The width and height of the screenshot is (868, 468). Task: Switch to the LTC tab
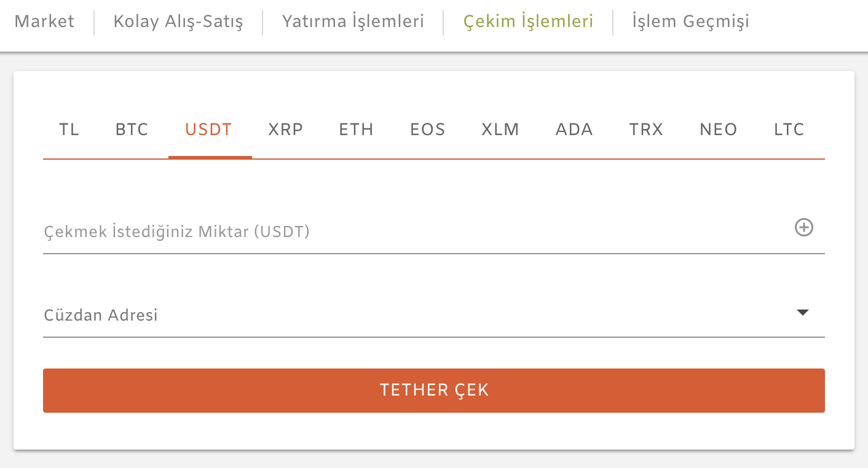click(x=789, y=130)
